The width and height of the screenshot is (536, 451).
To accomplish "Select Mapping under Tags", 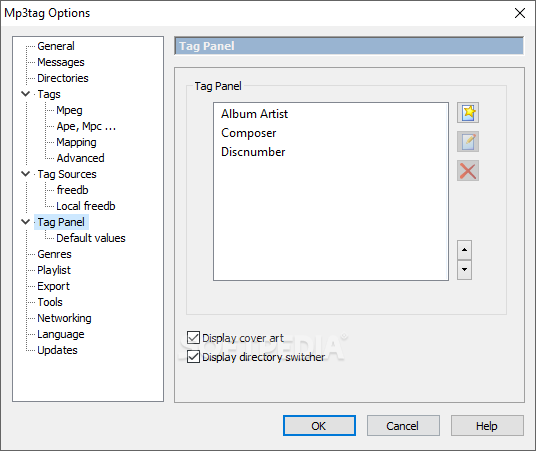I will coord(76,142).
